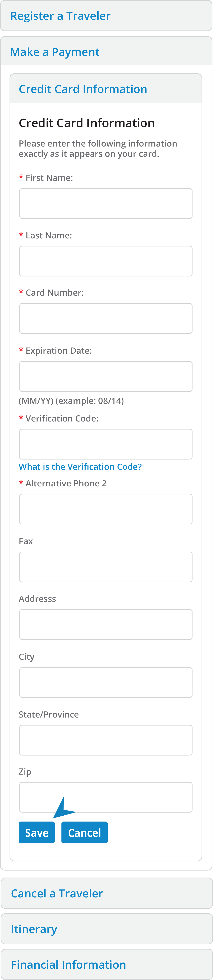Select the Card Number field
This screenshot has width=213, height=980.
tap(106, 318)
